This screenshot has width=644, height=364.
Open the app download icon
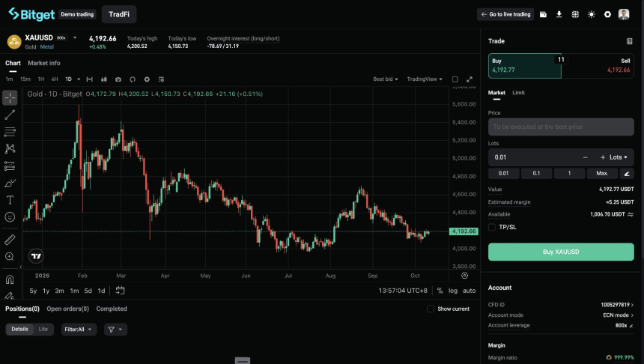point(559,14)
